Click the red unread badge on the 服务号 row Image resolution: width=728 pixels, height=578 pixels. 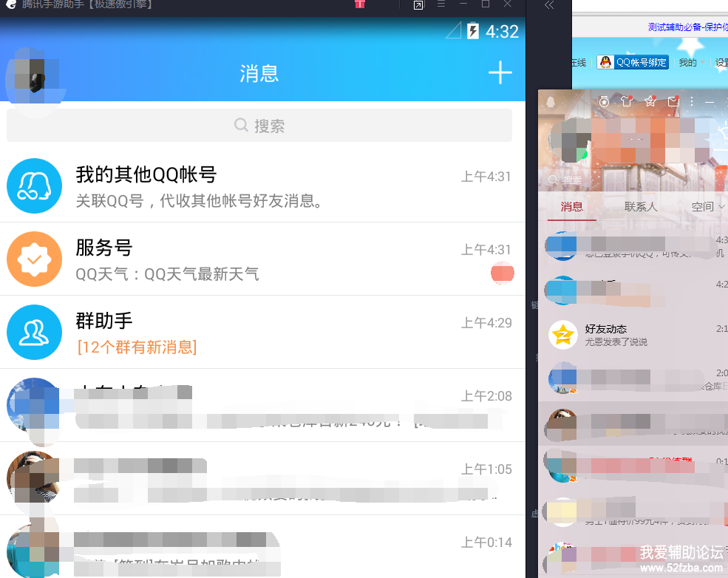tap(503, 273)
